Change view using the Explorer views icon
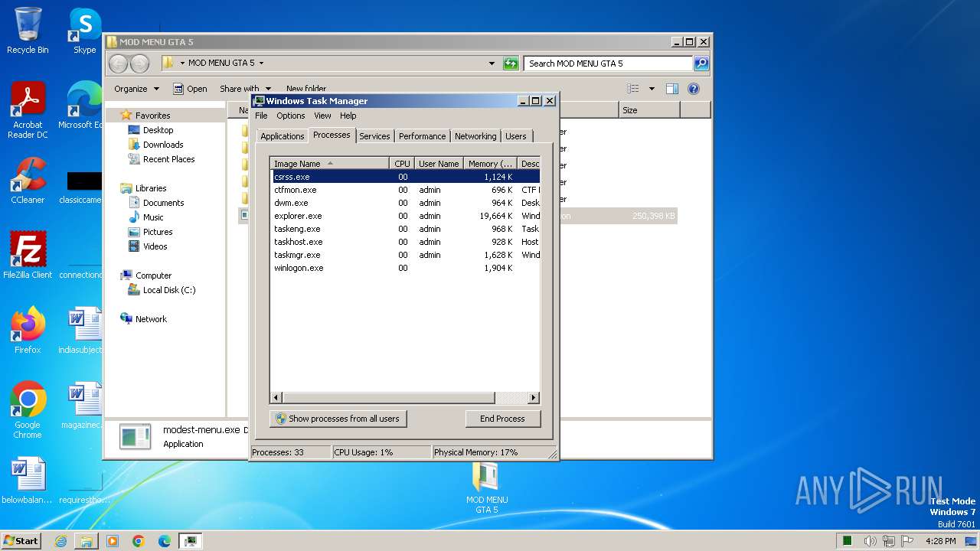980x551 pixels. pos(633,89)
